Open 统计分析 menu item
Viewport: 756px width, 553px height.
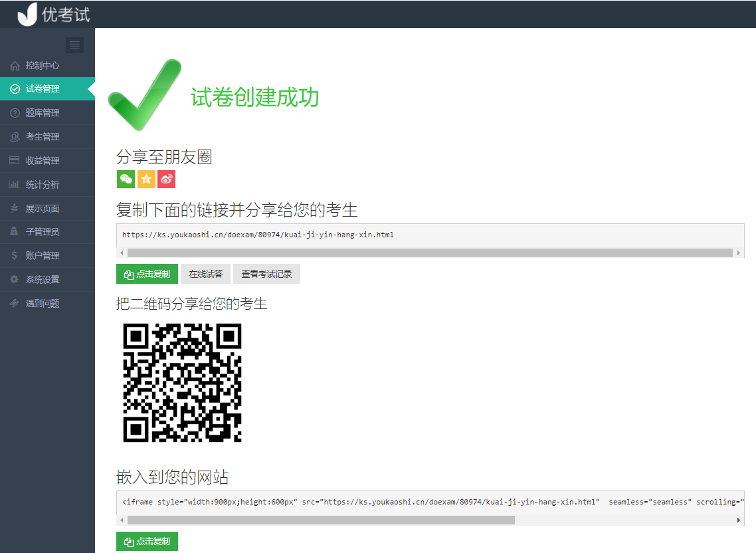point(47,185)
